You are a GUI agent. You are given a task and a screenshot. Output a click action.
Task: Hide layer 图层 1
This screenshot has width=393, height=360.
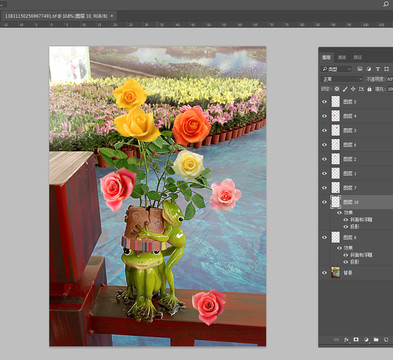pos(324,173)
